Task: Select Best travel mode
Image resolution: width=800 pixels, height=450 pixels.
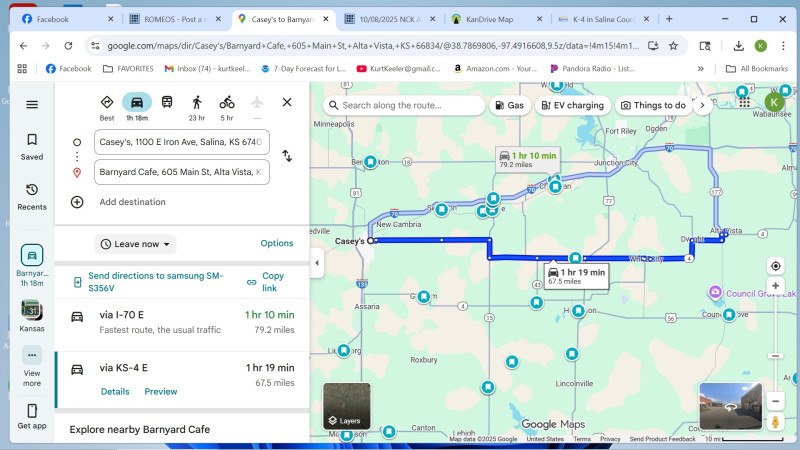Action: tap(107, 108)
